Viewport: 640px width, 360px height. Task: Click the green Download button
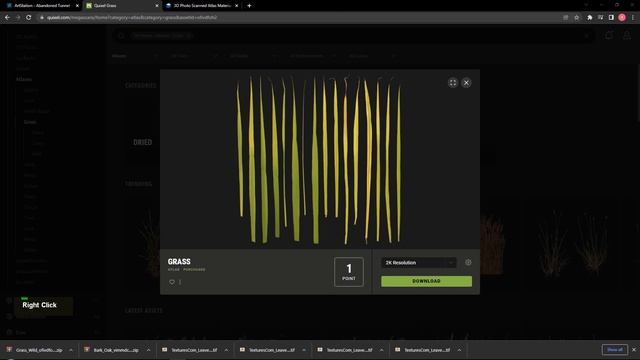pos(426,281)
